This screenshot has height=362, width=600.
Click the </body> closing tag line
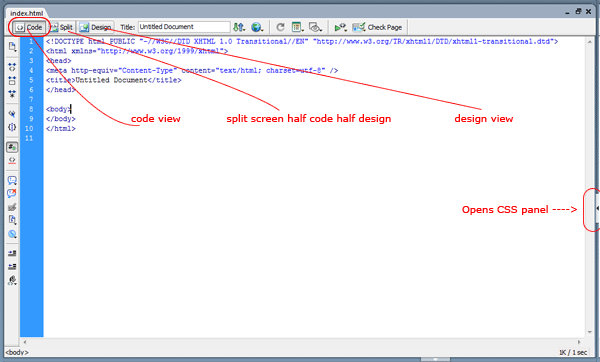(61, 119)
